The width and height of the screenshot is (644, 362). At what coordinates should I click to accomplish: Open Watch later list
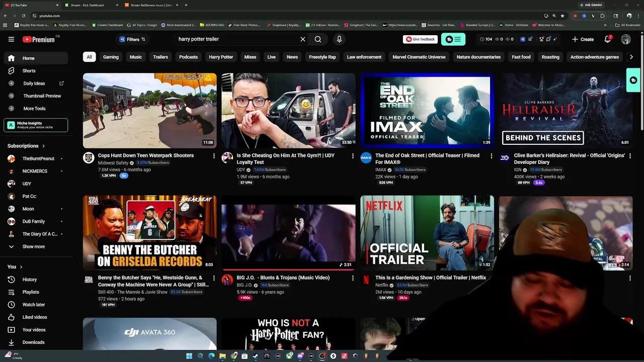click(x=36, y=305)
